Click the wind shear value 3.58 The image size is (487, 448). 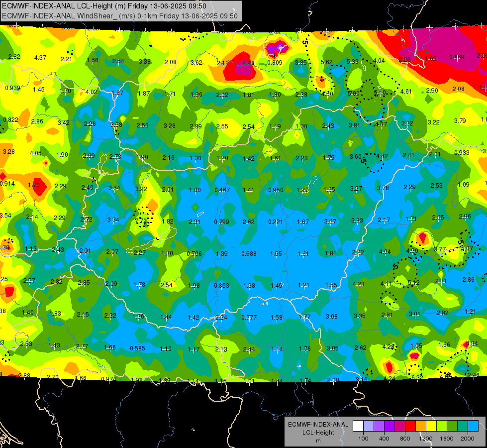(116, 124)
